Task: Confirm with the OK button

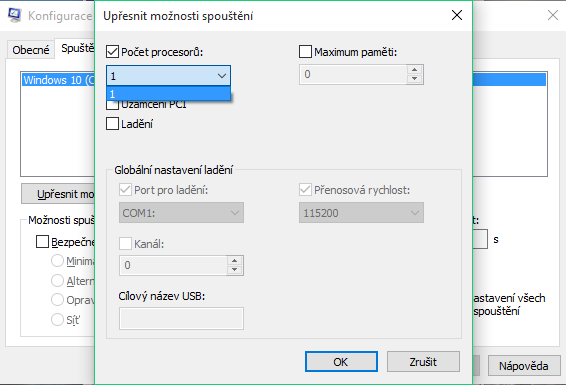Action: pos(341,361)
